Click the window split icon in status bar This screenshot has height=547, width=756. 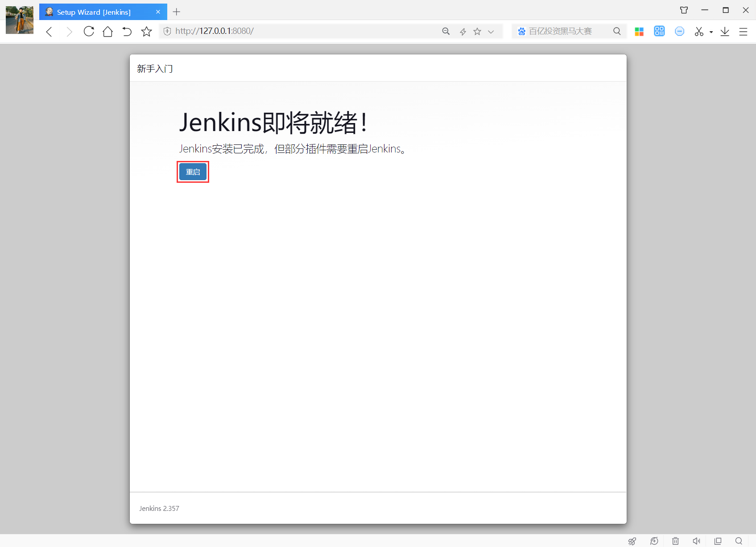pyautogui.click(x=718, y=541)
